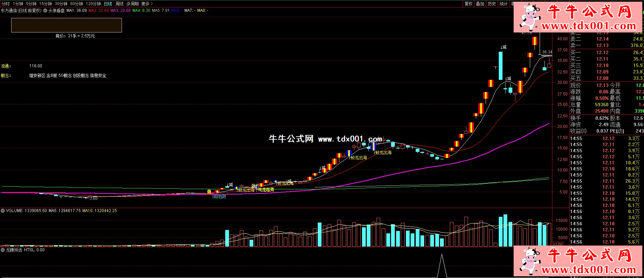Click the 36.34 price label on the chart

(x=547, y=52)
